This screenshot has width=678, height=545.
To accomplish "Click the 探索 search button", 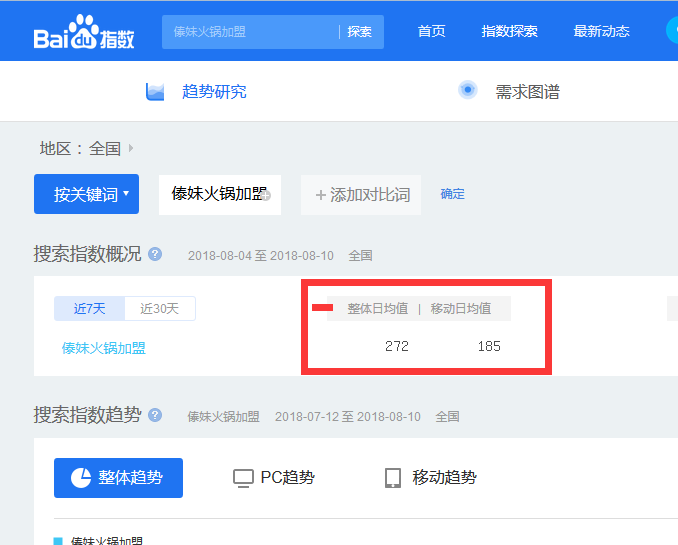I will click(x=359, y=32).
